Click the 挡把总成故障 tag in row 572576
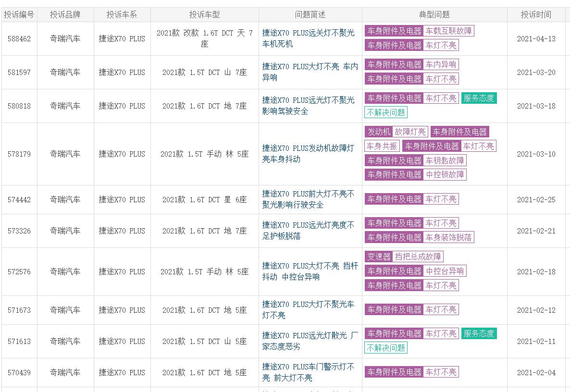The height and width of the screenshot is (392, 570). [x=418, y=257]
